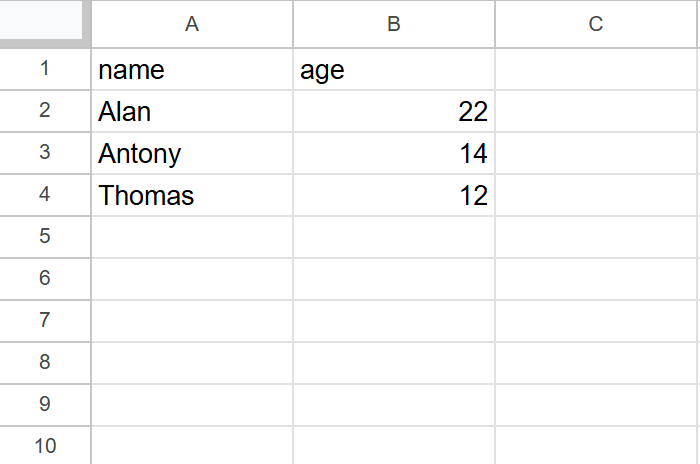Click the select-all corner box

coord(44,23)
